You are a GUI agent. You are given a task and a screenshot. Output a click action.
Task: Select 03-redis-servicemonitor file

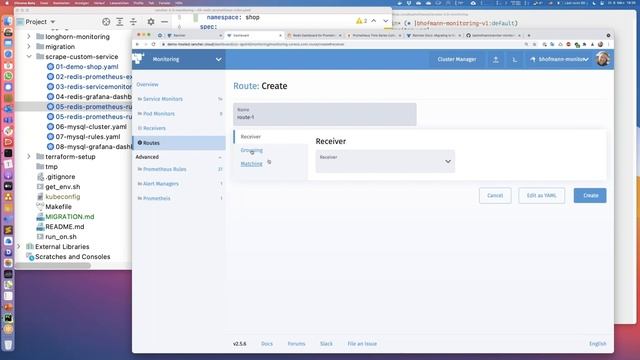(89, 87)
